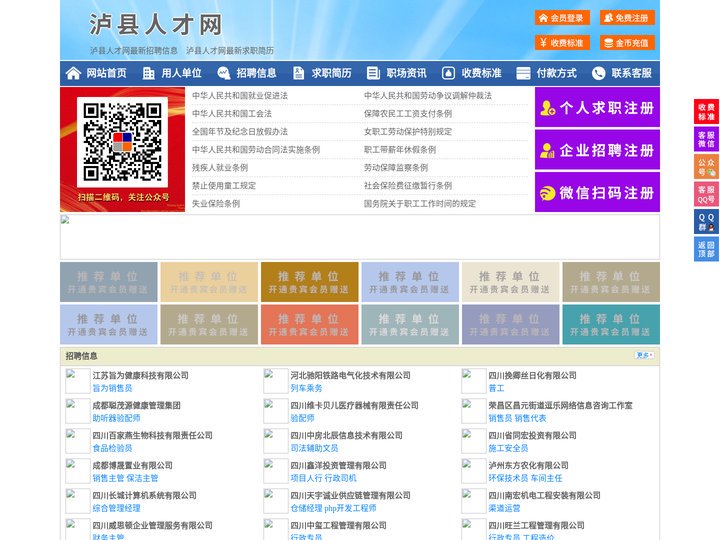Open company 泸州东方农化有限公司

pos(529,466)
